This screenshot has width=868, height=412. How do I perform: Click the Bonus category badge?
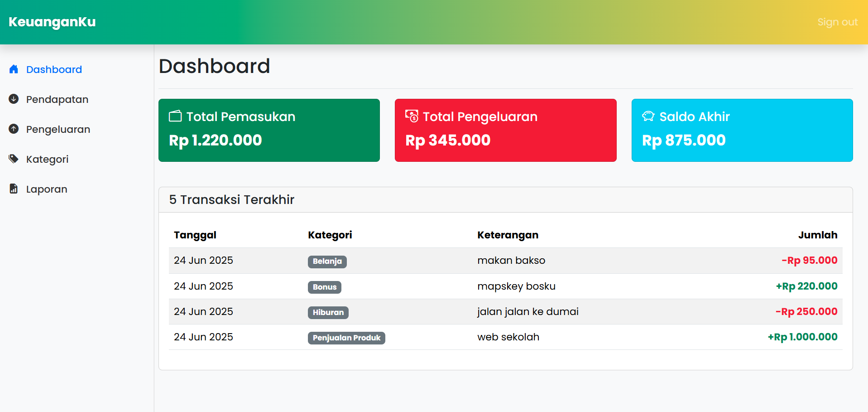click(x=324, y=287)
